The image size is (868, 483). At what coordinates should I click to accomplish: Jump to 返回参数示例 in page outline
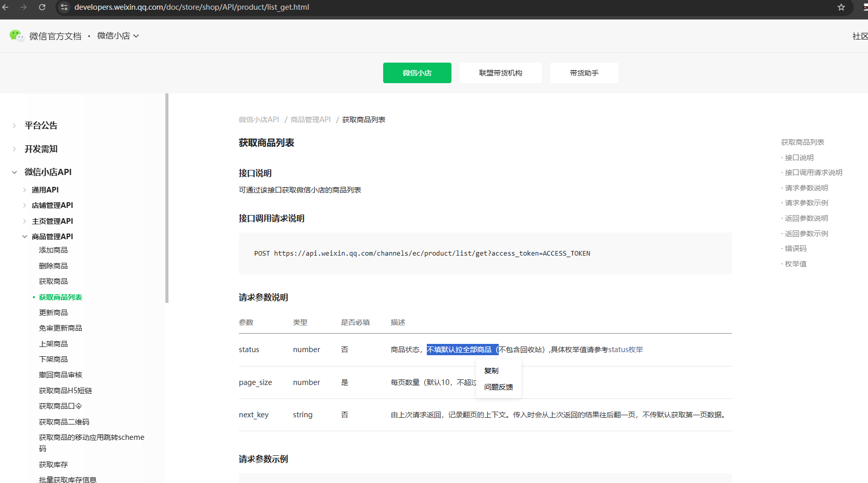coord(806,234)
